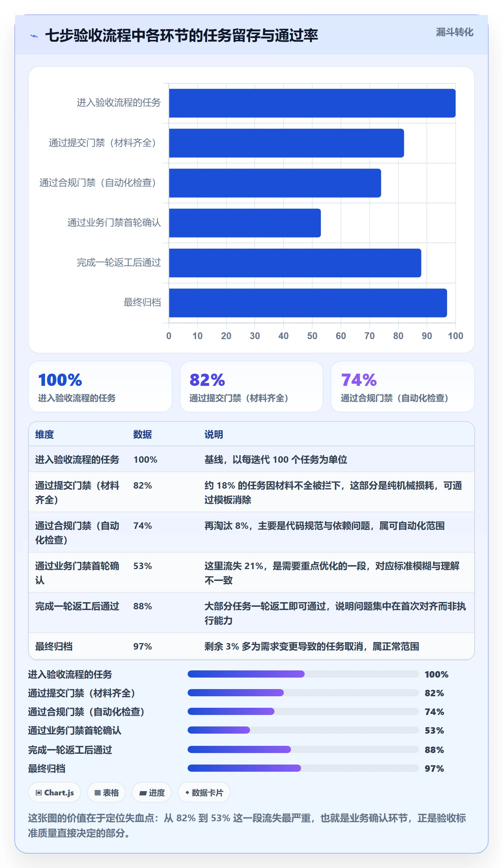Click the chart bar for 通过合规门禁（自动化检查）
503x868 pixels.
[275, 183]
